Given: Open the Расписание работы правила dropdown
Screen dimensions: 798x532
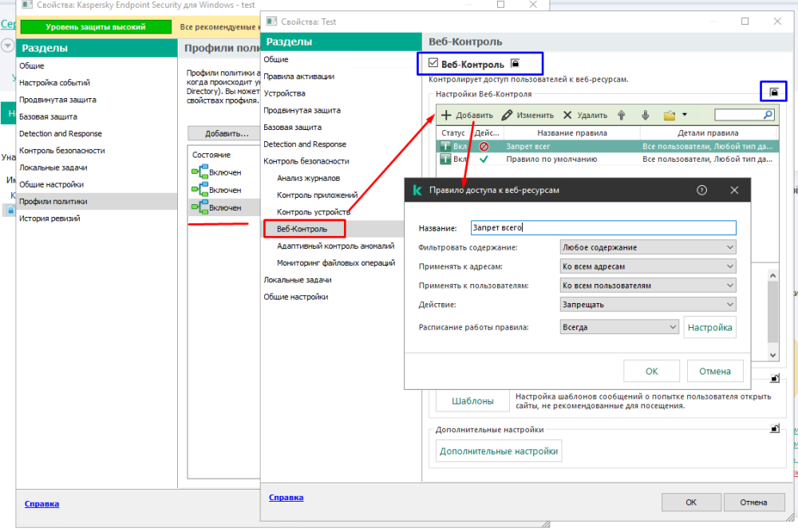Looking at the screenshot, I should [x=618, y=327].
